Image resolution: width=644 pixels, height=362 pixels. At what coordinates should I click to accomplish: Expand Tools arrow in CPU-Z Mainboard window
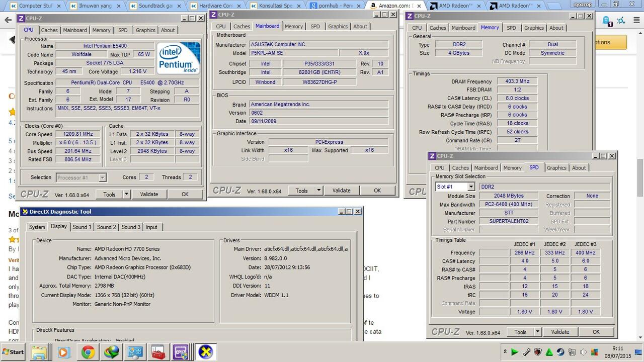pyautogui.click(x=318, y=191)
